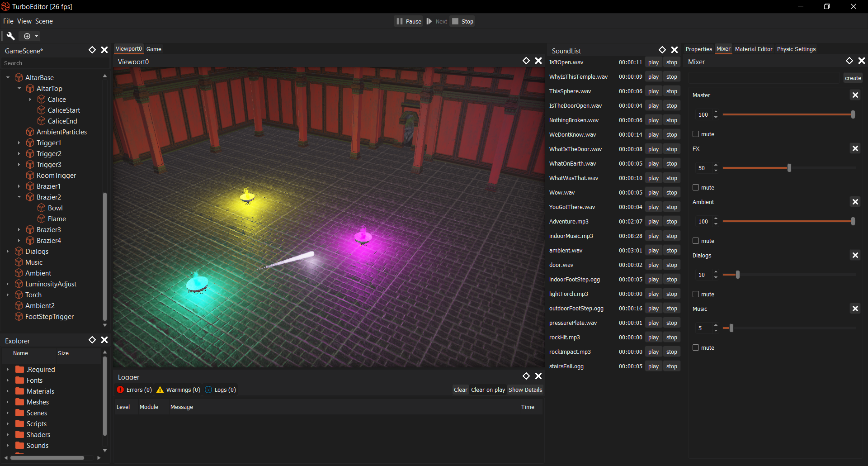Stop the running scene
868x466 pixels.
tap(462, 21)
